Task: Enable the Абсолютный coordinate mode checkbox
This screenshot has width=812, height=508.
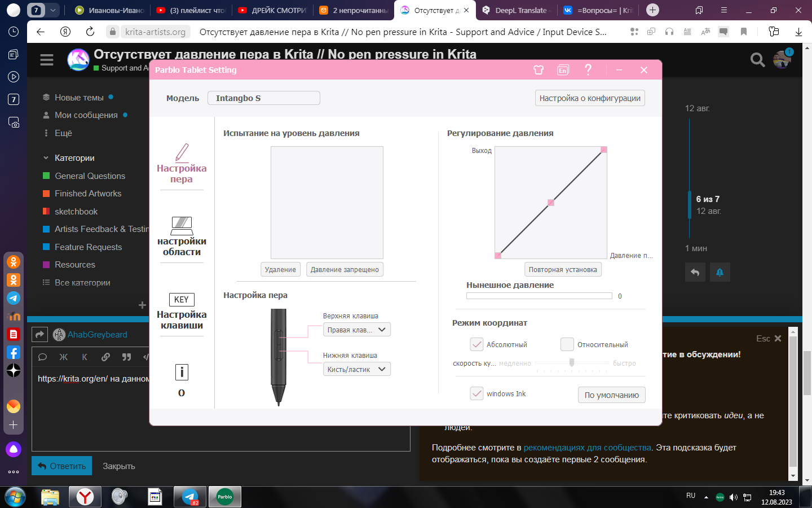Action: click(476, 344)
